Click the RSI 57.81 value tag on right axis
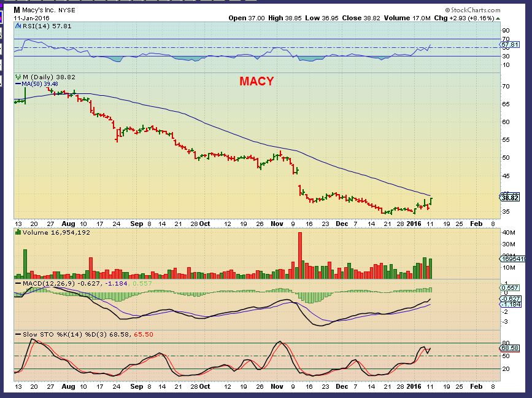 click(x=509, y=44)
